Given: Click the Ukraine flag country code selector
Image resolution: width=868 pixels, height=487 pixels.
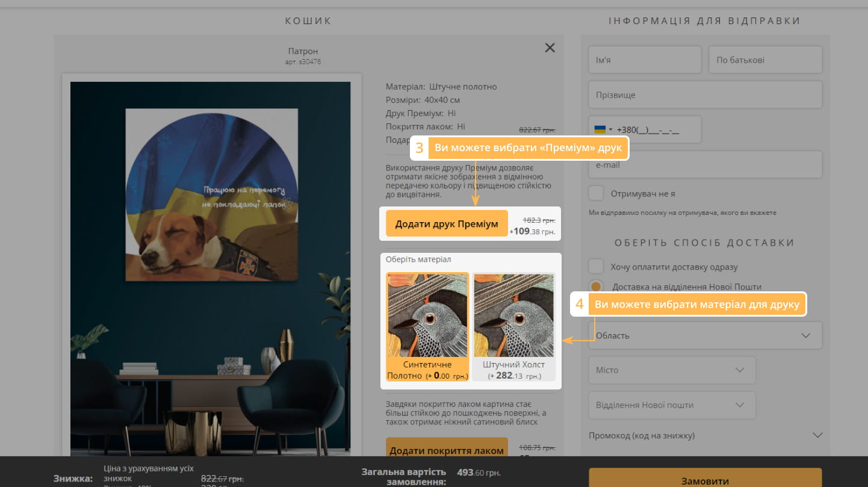Looking at the screenshot, I should coord(603,130).
